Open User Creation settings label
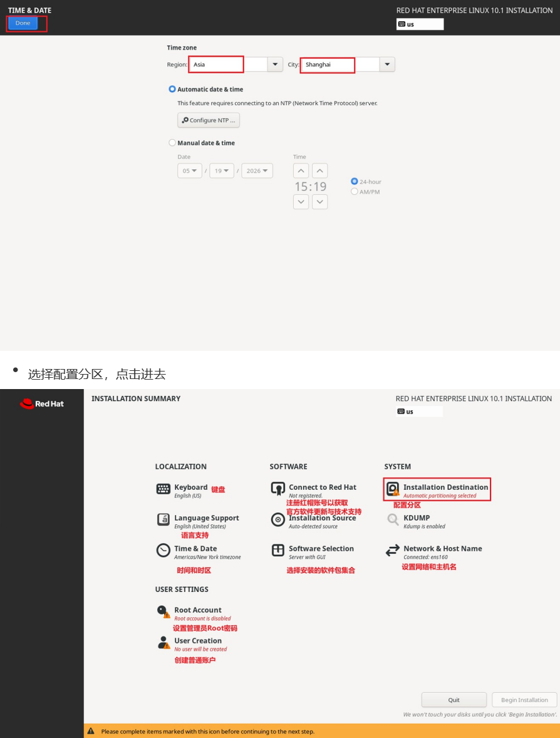Image resolution: width=560 pixels, height=738 pixels. coord(198,640)
